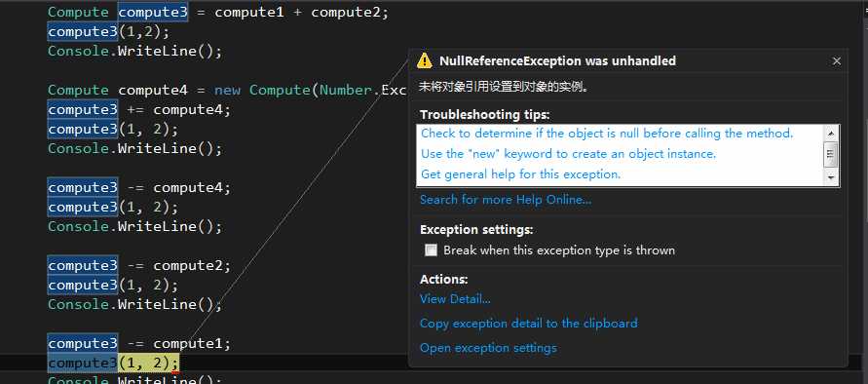
Task: Click the 'compute3 -= compute2;' statement
Action: (139, 266)
